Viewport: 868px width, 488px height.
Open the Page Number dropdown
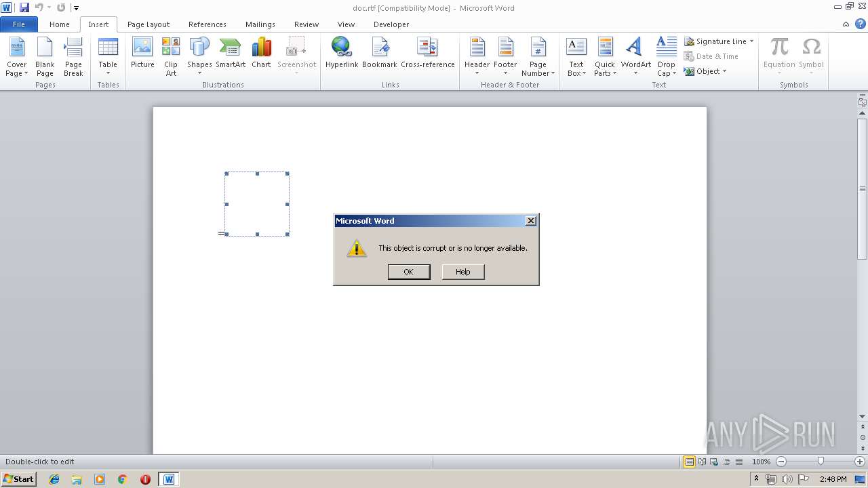538,57
